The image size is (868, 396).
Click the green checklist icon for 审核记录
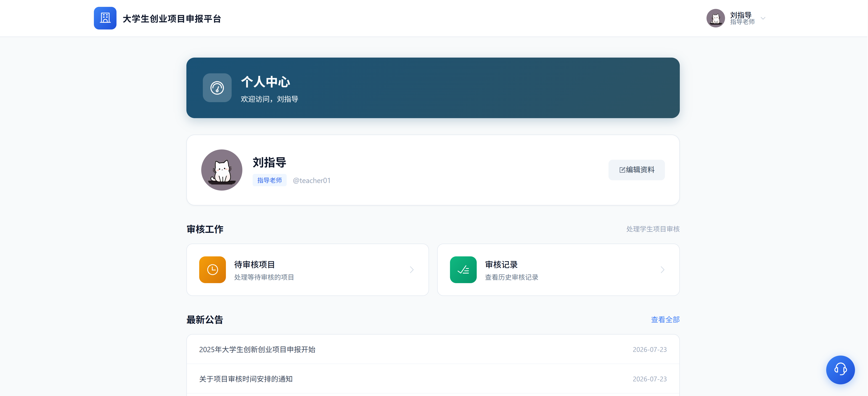[x=463, y=270]
